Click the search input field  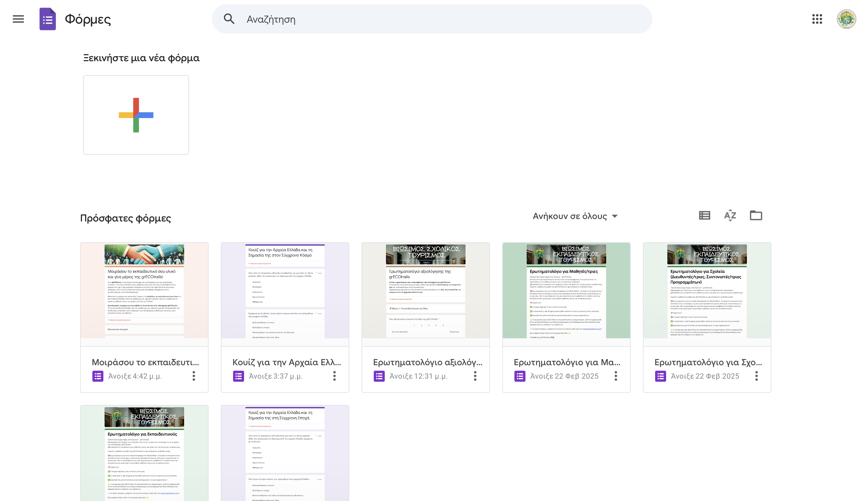coord(378,19)
